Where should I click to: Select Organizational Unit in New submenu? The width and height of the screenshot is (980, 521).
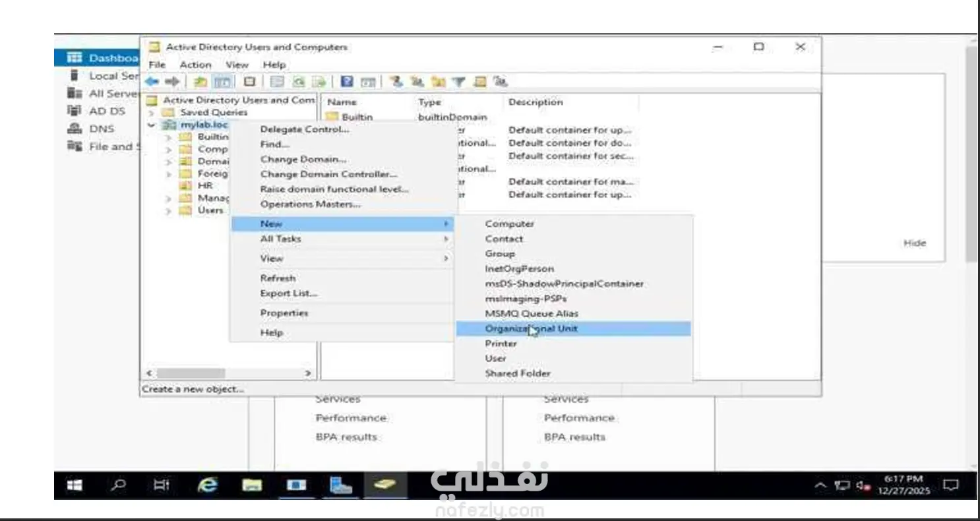pyautogui.click(x=573, y=328)
